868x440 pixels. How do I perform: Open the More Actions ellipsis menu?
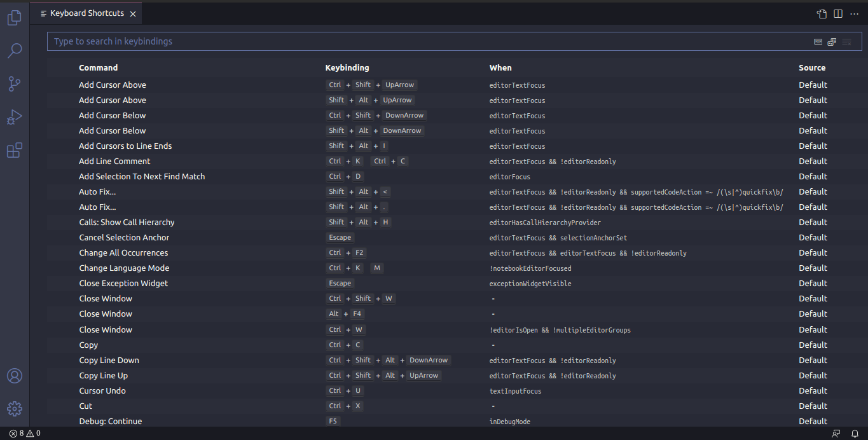pyautogui.click(x=855, y=13)
